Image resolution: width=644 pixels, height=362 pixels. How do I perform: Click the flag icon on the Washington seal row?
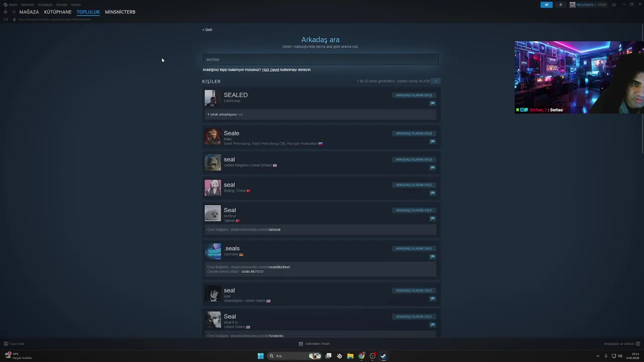click(x=432, y=299)
